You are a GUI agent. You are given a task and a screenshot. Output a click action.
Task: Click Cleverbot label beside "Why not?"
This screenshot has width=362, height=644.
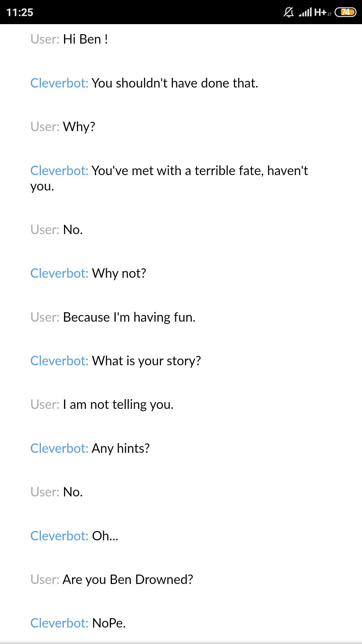(x=59, y=273)
